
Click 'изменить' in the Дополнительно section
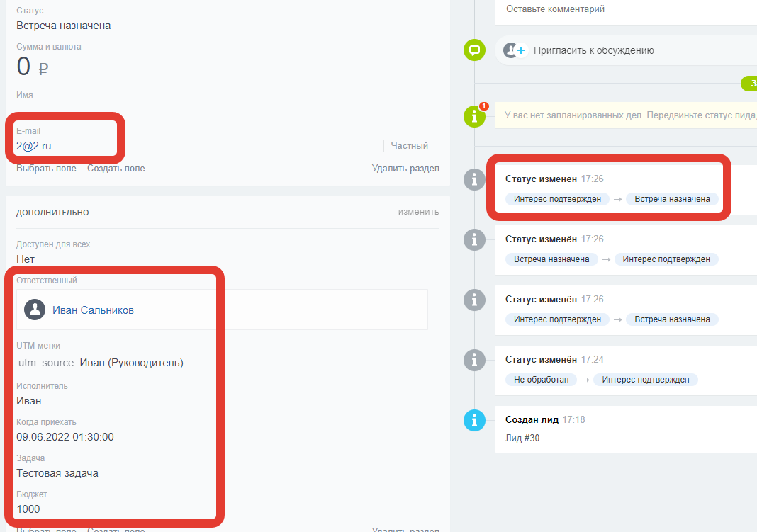[x=419, y=211]
